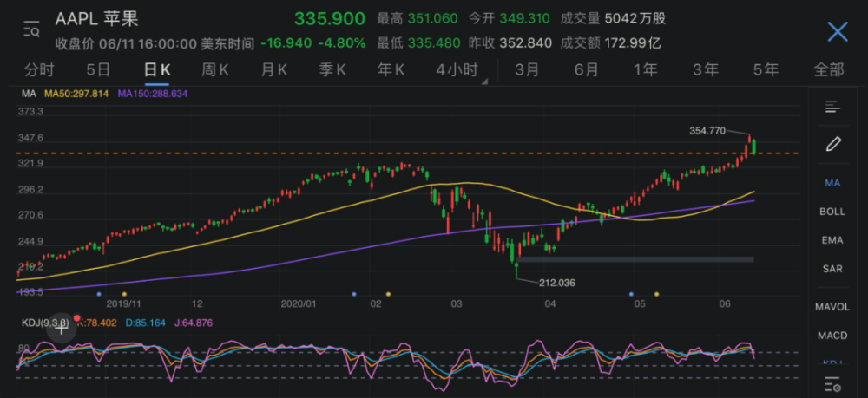This screenshot has width=868, height=398.
Task: Open the stock search list icon
Action: [31, 29]
